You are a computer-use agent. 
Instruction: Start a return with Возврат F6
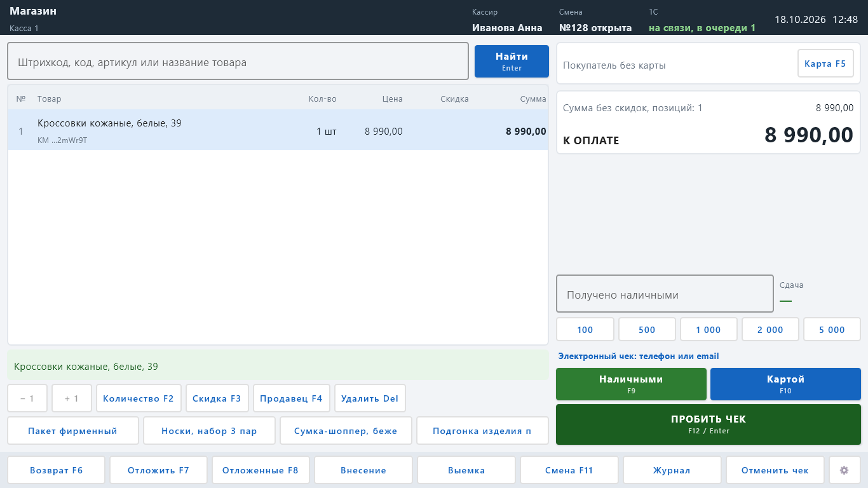coord(57,470)
